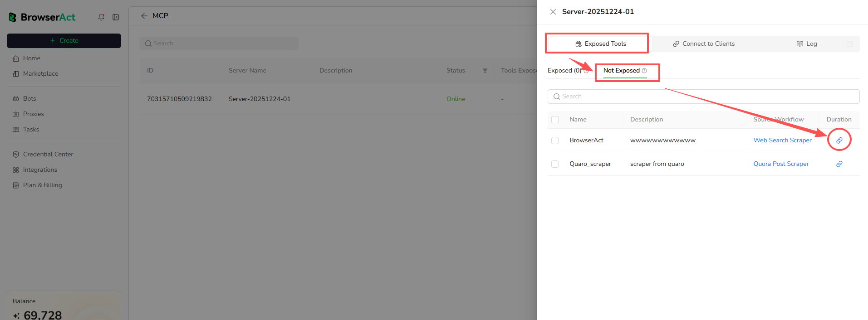Click the back arrow beside MCP
The height and width of the screenshot is (320, 868).
[144, 16]
